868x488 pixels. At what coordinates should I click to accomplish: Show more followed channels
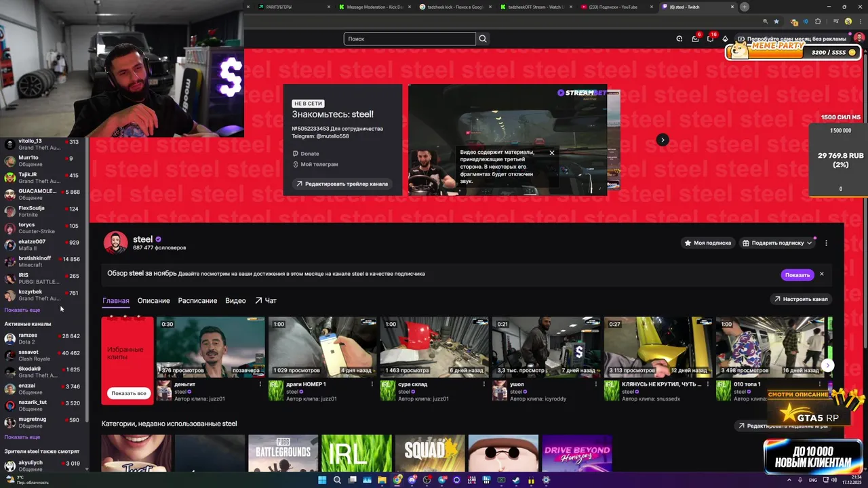(x=22, y=310)
